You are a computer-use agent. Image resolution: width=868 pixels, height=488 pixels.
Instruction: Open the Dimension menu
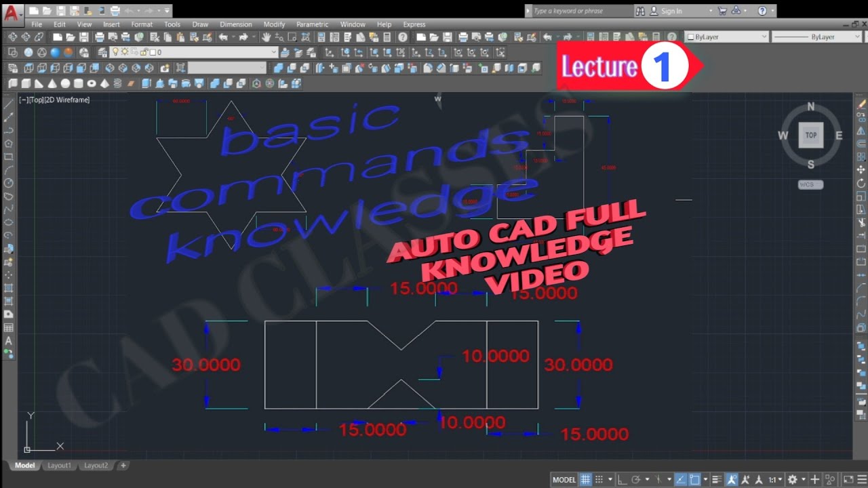[236, 24]
